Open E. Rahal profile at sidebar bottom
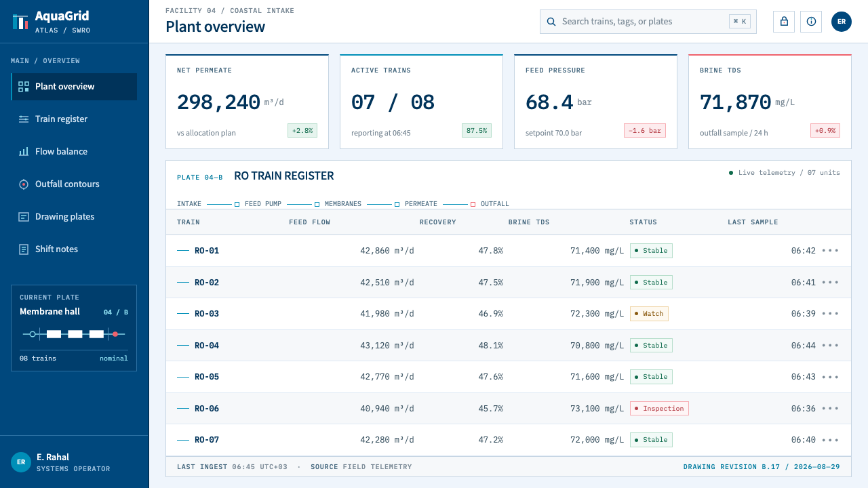 (x=74, y=462)
